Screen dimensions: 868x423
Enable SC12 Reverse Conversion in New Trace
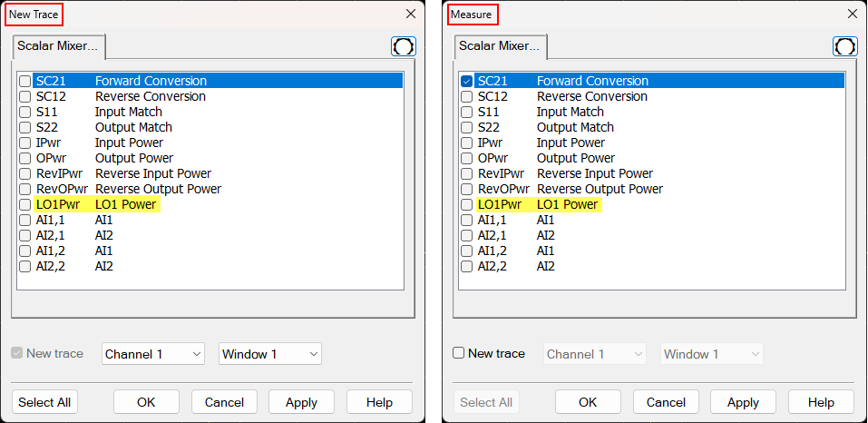[25, 96]
